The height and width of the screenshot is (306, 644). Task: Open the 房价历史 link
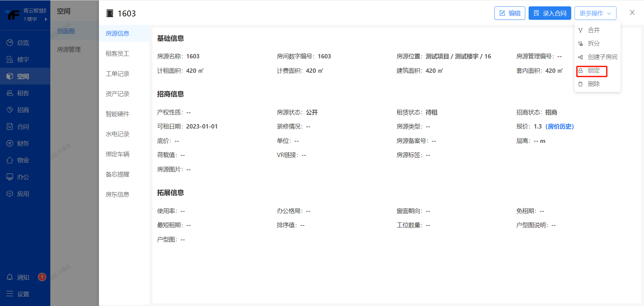click(x=559, y=126)
